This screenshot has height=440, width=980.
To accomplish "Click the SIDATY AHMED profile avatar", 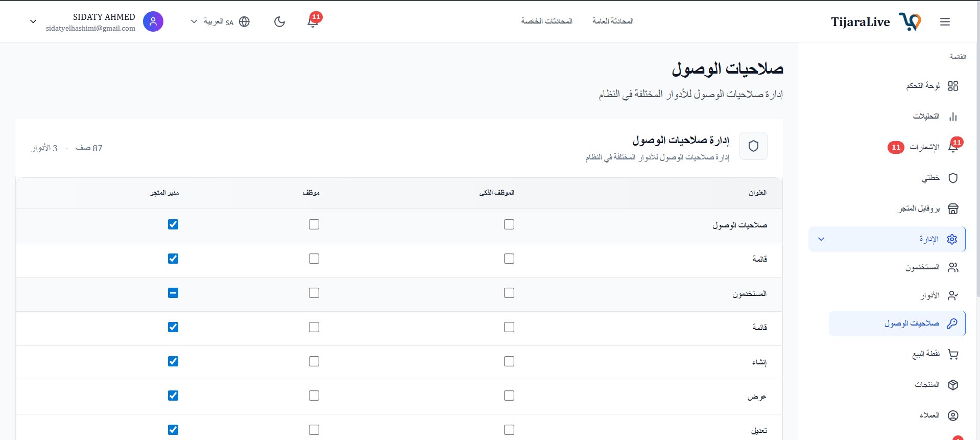I will pos(153,21).
